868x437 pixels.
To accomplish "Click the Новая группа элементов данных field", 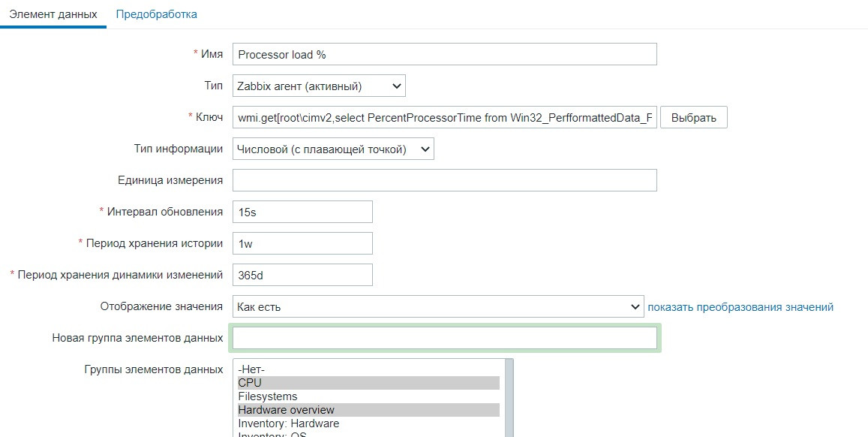I will (x=445, y=338).
